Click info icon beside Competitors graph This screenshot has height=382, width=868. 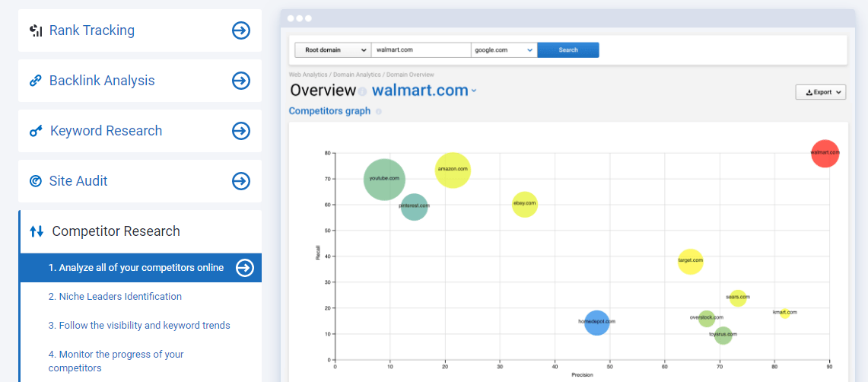click(x=379, y=111)
